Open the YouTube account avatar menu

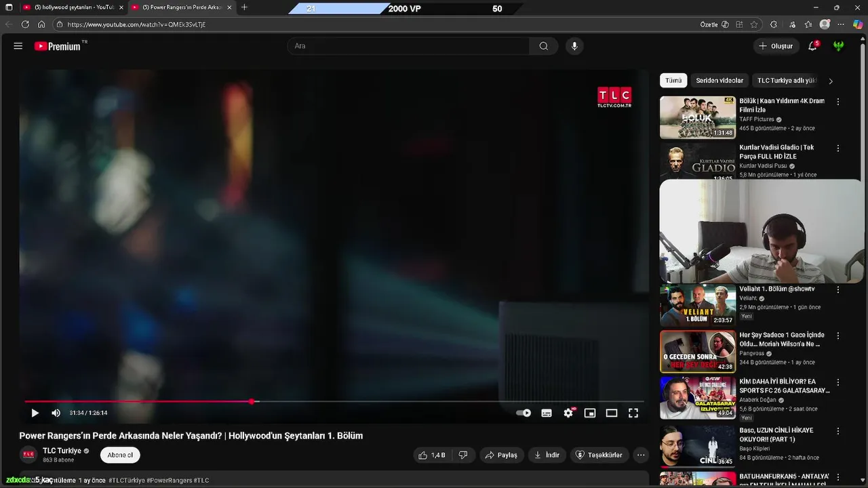839,46
